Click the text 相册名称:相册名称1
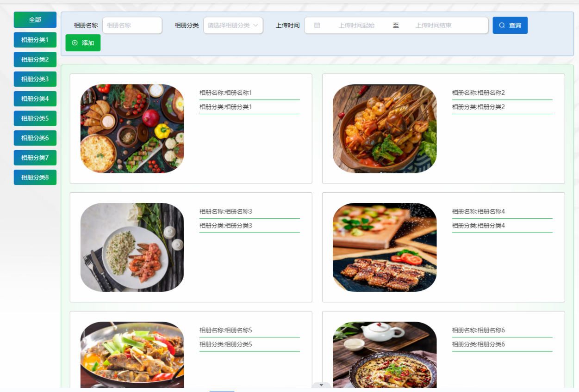The width and height of the screenshot is (579, 392). (226, 93)
